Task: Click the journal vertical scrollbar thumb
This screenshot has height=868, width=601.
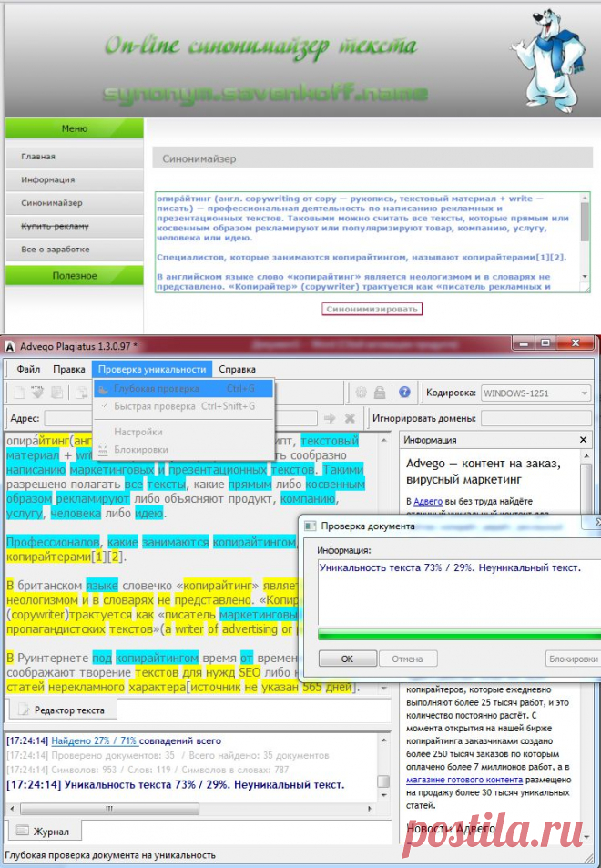Action: pyautogui.click(x=383, y=781)
